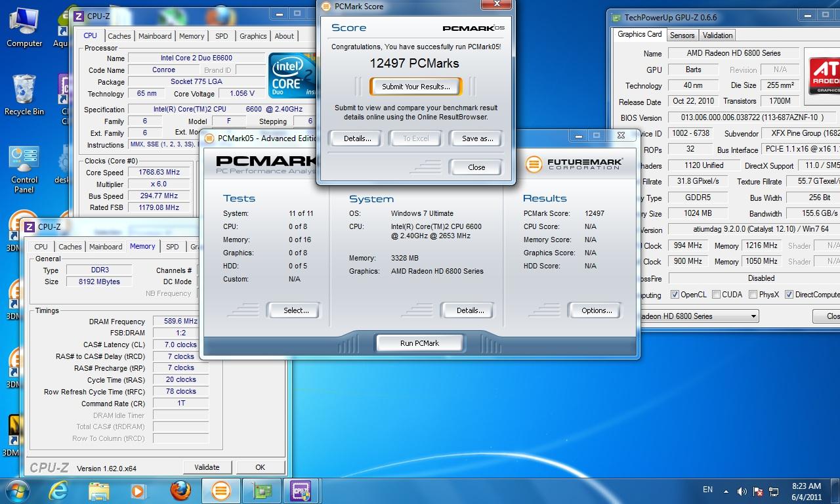
Task: Toggle the CUDA checkbox in GPU-Z
Action: coord(716,295)
